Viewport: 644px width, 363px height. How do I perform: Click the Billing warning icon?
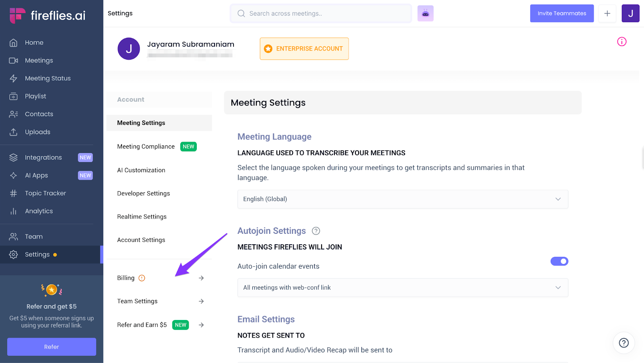coord(142,278)
